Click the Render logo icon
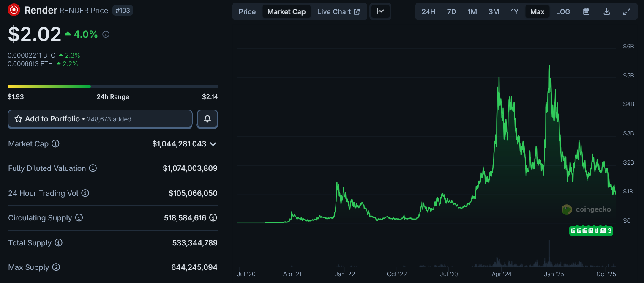 14,9
